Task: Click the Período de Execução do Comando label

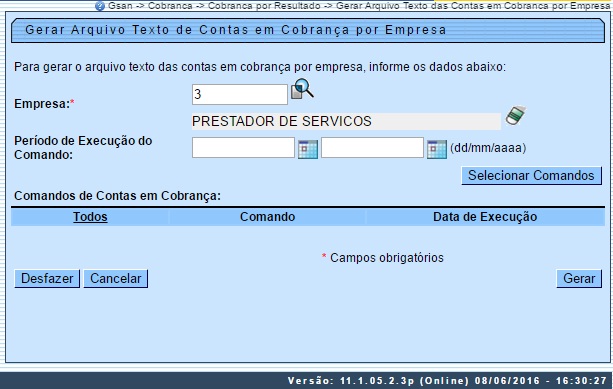Action: (x=83, y=147)
